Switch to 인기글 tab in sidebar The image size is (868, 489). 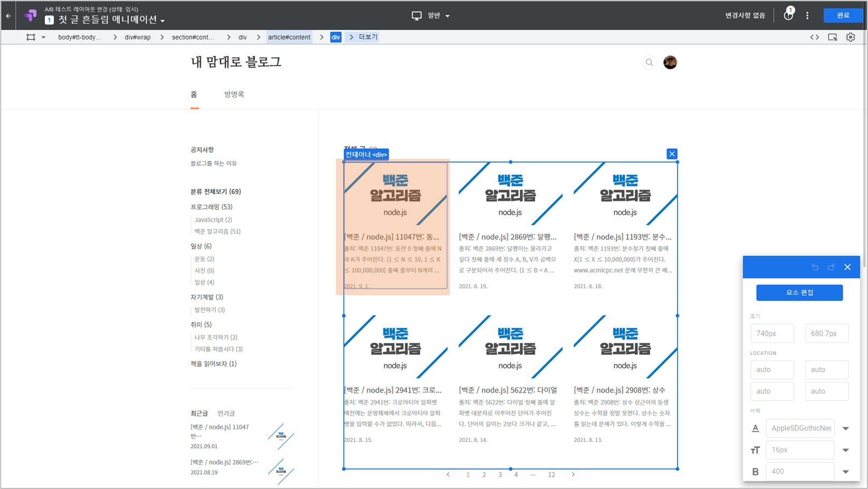(x=226, y=413)
